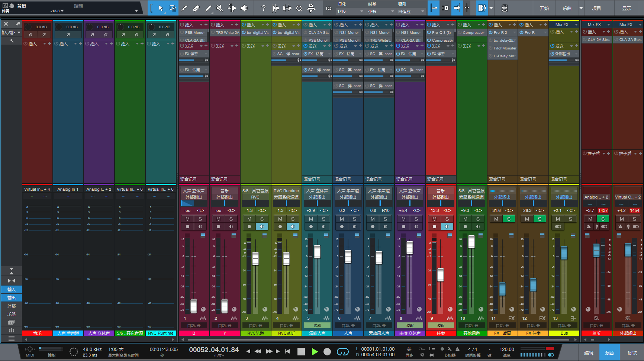Viewport: 644px width, 361px height.
Task: Mute channel 1 (B)
Action: click(x=187, y=219)
